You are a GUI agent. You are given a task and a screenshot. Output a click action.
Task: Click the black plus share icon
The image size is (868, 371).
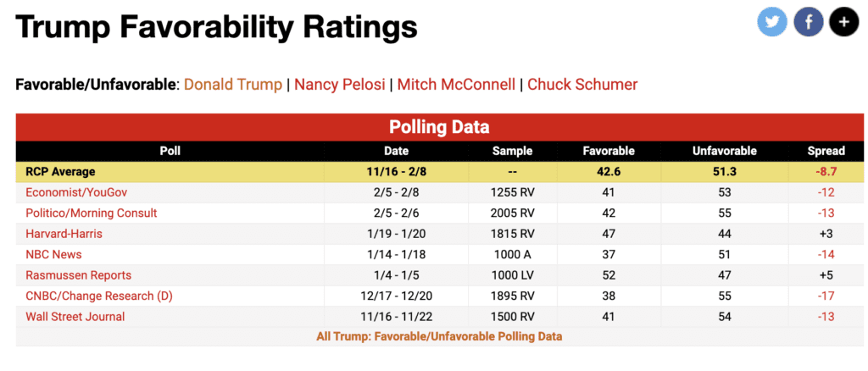844,22
